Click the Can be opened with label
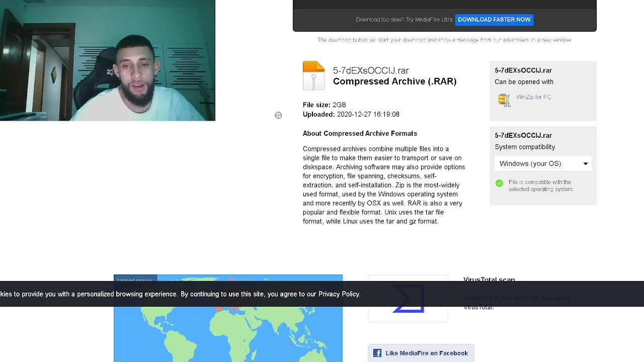Screen dimensions: 644x362 524,82
